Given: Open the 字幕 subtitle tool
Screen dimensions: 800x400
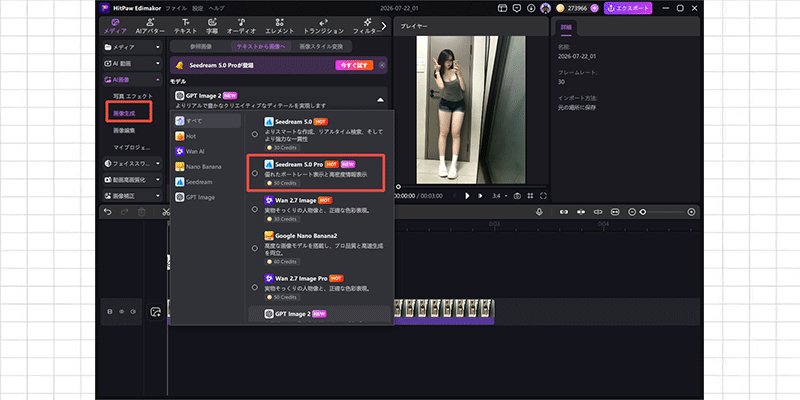Looking at the screenshot, I should pyautogui.click(x=212, y=26).
